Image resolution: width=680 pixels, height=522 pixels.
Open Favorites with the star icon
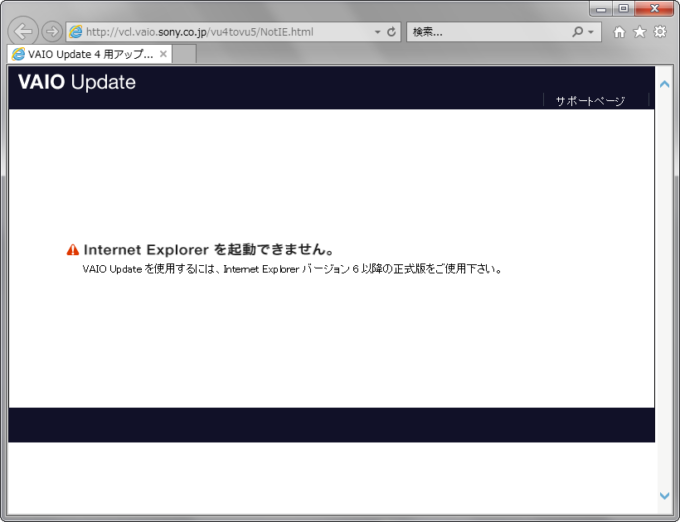tap(639, 32)
